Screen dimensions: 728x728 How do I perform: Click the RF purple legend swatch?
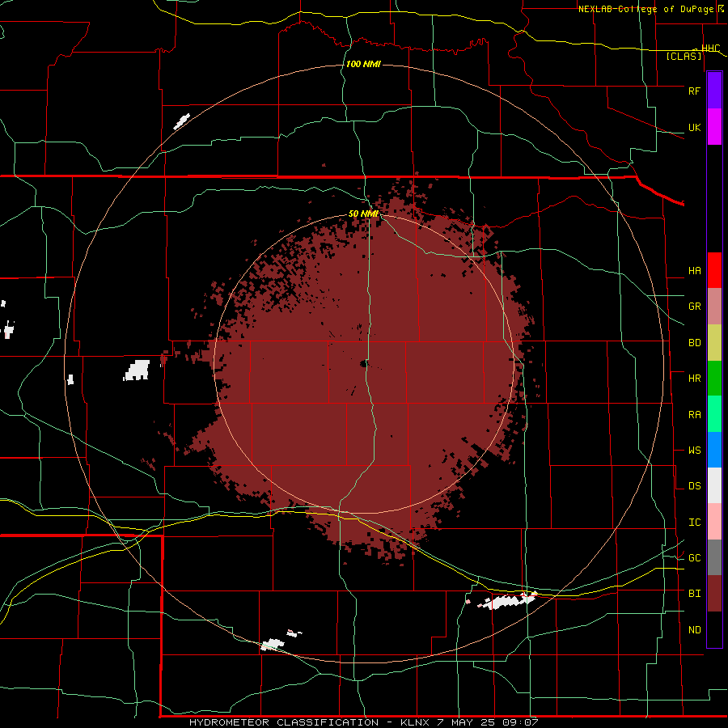(714, 91)
